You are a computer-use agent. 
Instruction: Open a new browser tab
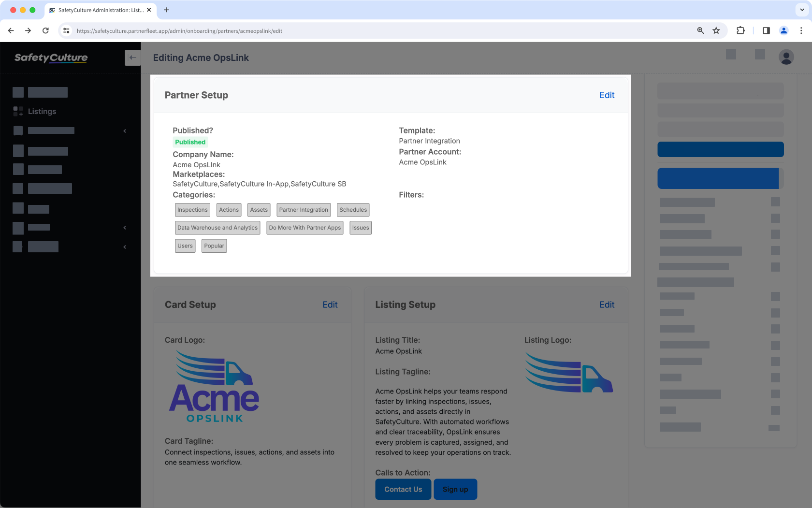[166, 10]
